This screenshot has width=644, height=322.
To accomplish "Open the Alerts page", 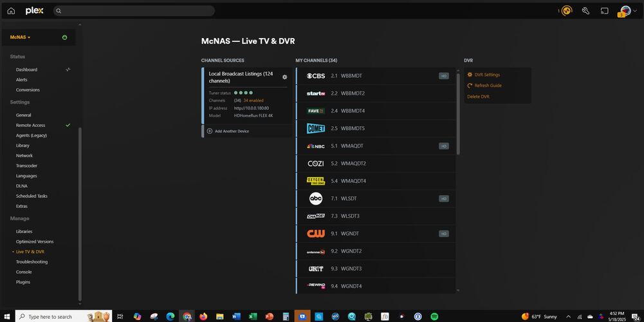I will [x=22, y=80].
